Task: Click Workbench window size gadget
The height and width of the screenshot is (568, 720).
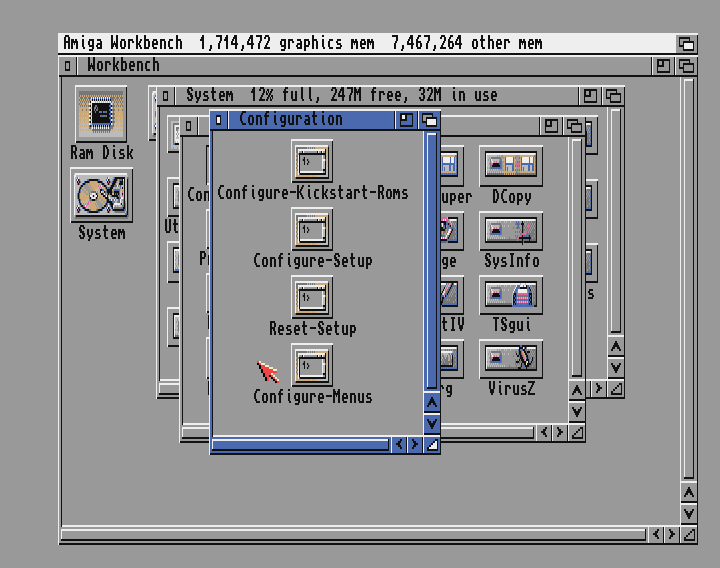Action: point(689,534)
